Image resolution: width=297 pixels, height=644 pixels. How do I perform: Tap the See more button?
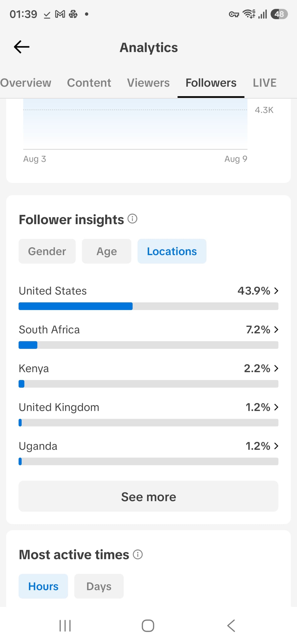pyautogui.click(x=148, y=496)
